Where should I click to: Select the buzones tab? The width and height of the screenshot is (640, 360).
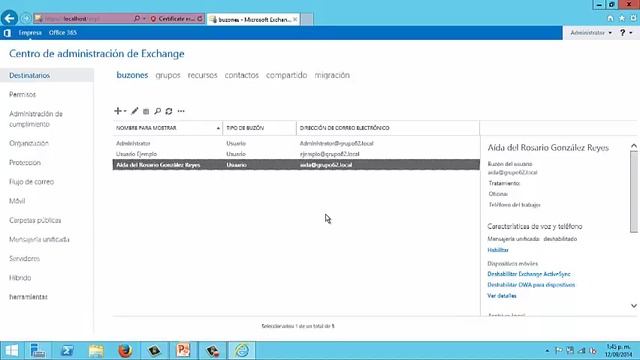[132, 75]
